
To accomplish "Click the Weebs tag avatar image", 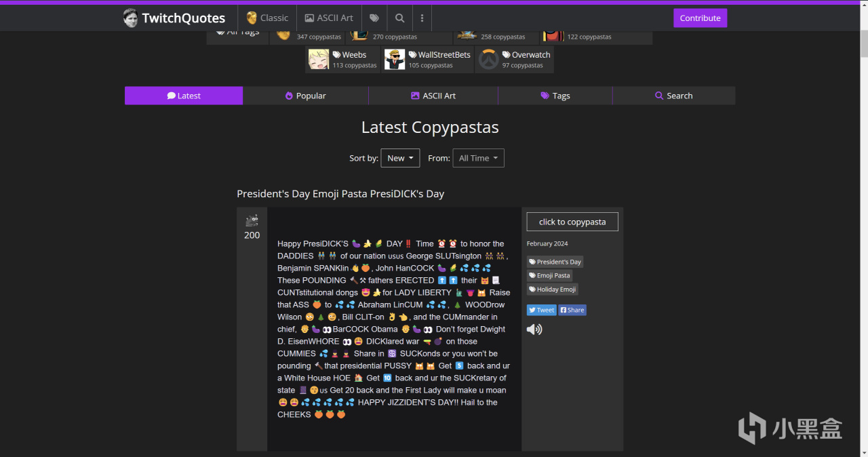I will 319,60.
